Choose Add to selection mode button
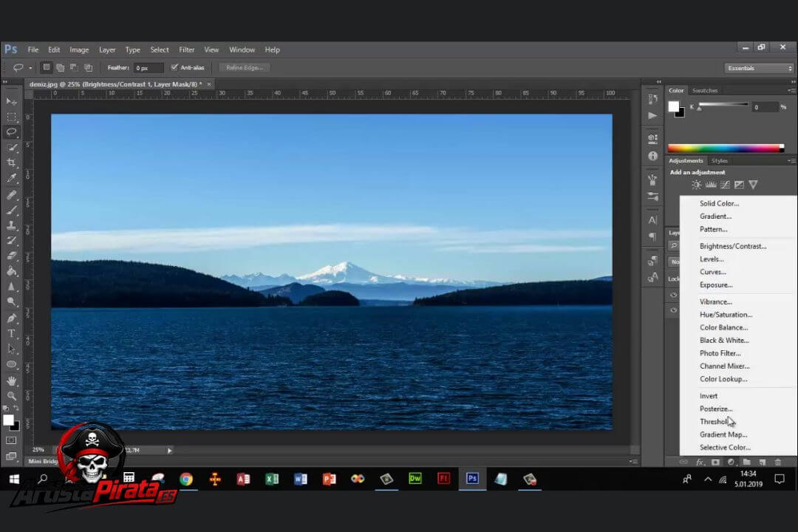798x532 pixels. point(61,67)
